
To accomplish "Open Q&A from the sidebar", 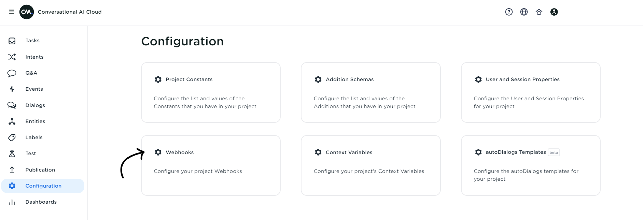I will pos(31,73).
